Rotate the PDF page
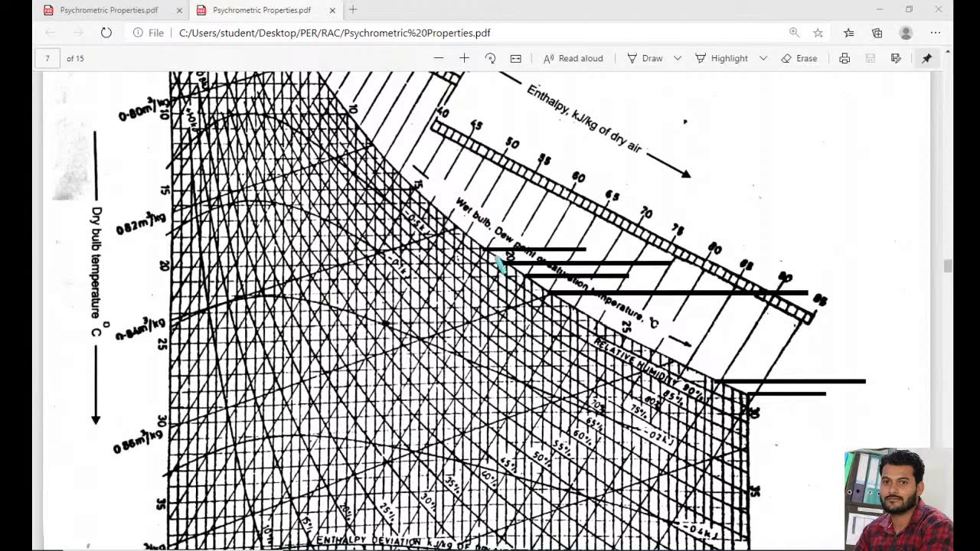This screenshot has width=980, height=551. 490,58
